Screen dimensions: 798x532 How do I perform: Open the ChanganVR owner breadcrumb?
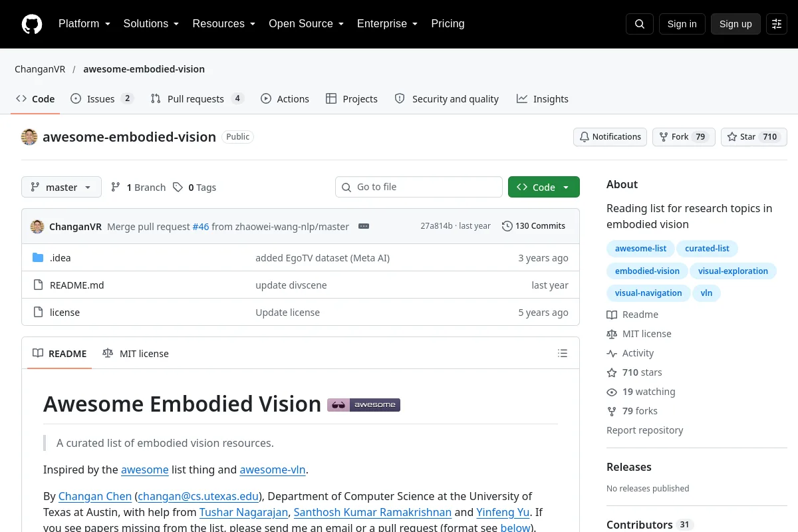click(x=40, y=69)
